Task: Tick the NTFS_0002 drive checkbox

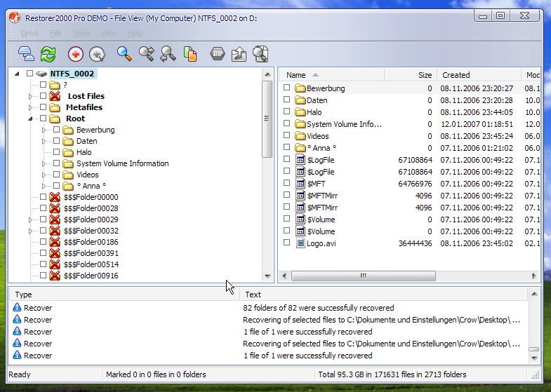Action: point(30,74)
